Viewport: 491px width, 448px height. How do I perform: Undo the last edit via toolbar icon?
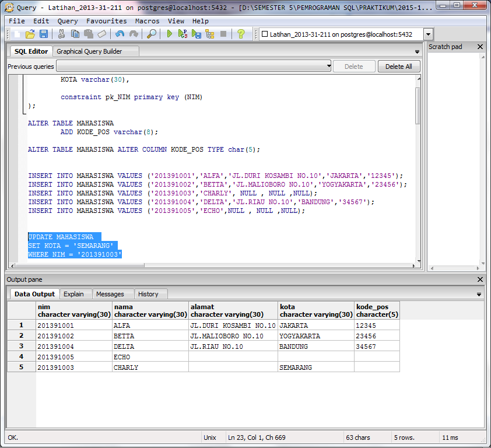(120, 33)
